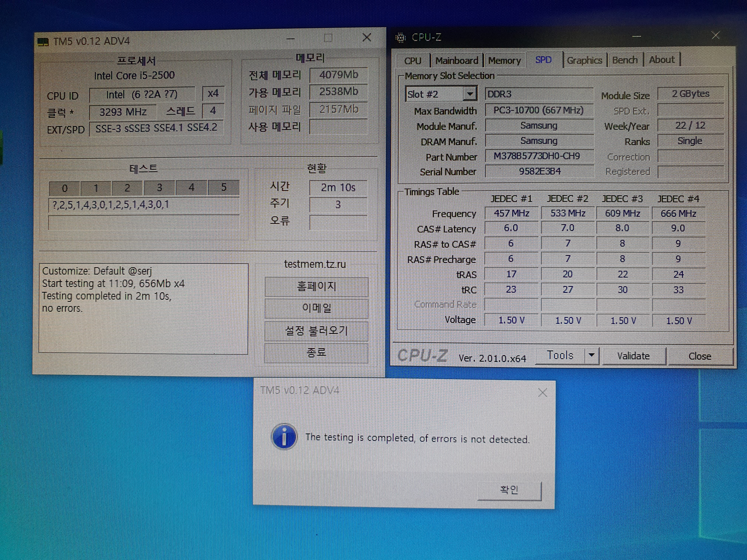Click the Ranks Single value
Viewport: 747px width, 560px height.
tap(690, 141)
